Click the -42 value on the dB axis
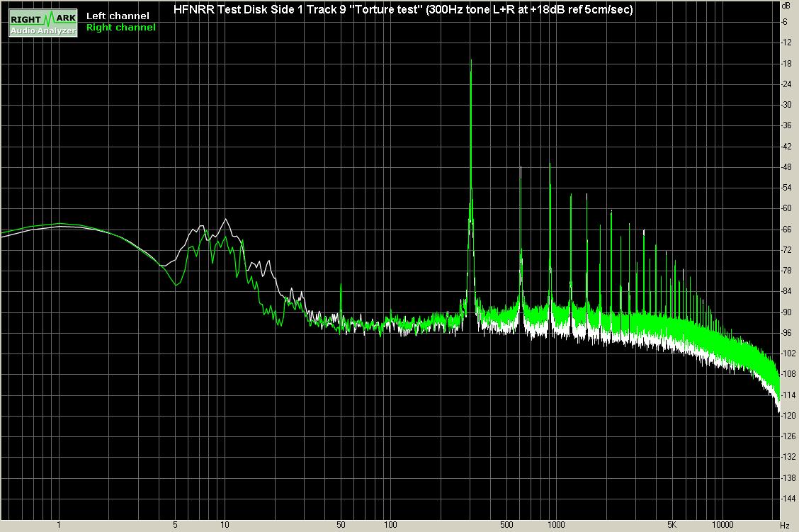Screen dimensions: 799x532 787,146
